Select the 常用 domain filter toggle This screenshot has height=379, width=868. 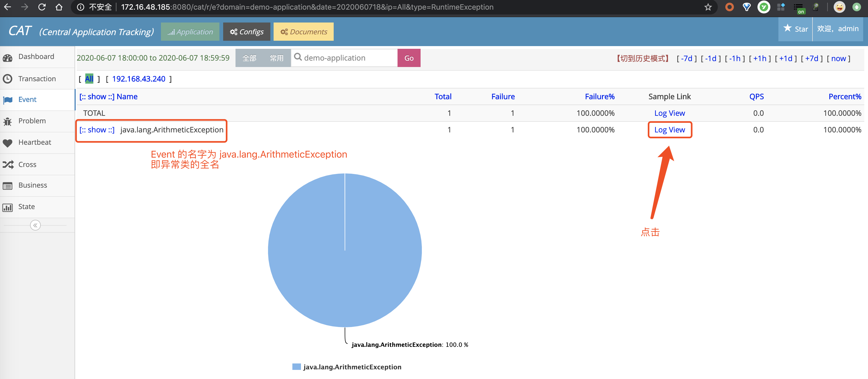[x=277, y=58]
